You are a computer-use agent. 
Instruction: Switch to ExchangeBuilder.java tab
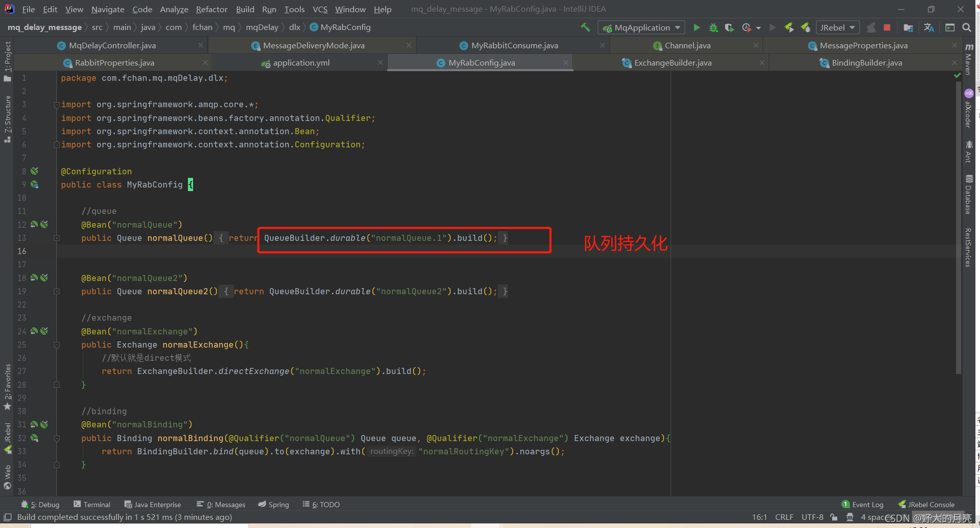[x=673, y=63]
